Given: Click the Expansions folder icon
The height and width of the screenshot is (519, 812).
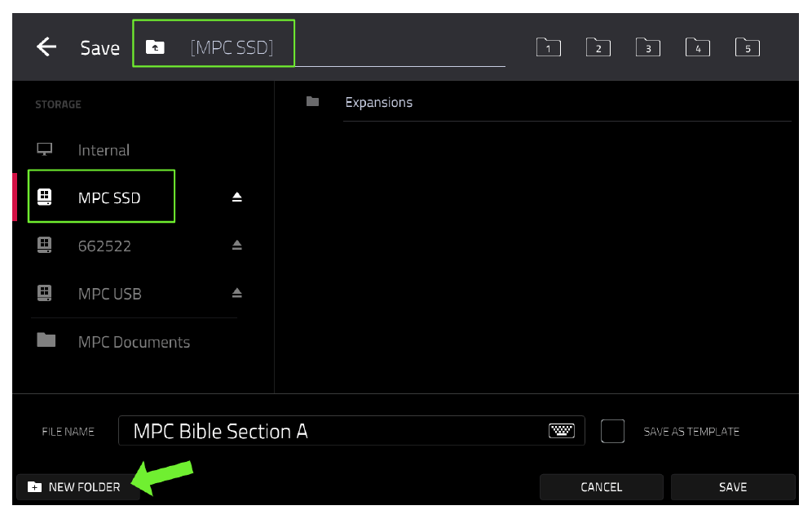Looking at the screenshot, I should [x=312, y=101].
